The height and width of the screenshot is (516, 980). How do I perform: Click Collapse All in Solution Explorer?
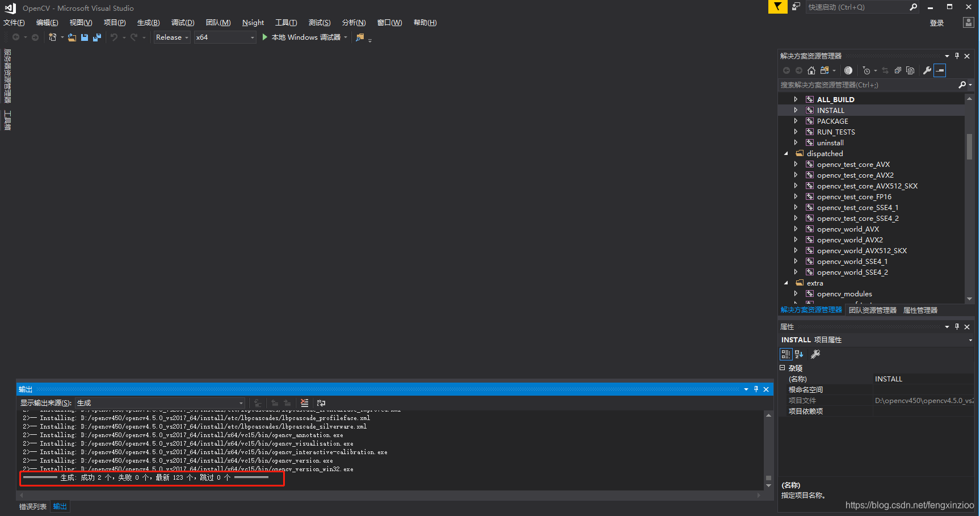point(898,70)
